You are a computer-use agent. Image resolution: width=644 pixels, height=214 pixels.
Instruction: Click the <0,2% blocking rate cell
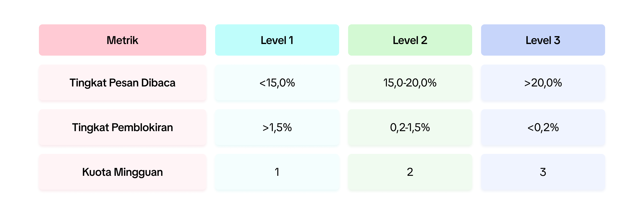(543, 127)
